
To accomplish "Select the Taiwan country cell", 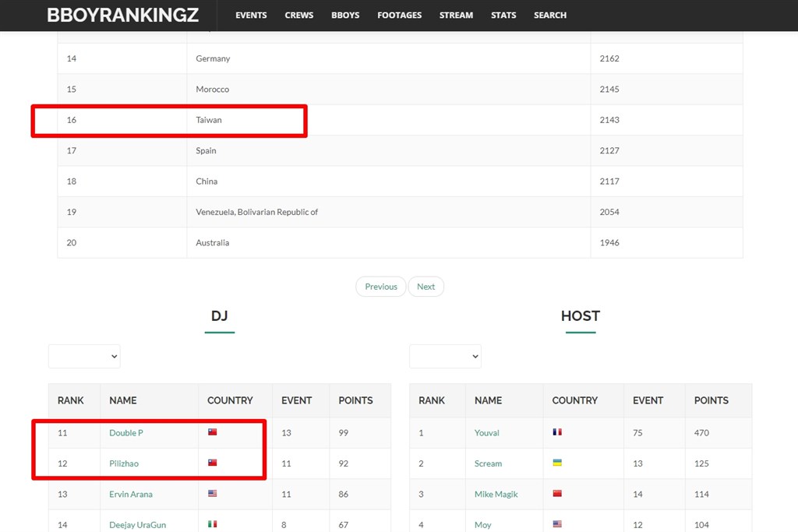I will click(388, 120).
